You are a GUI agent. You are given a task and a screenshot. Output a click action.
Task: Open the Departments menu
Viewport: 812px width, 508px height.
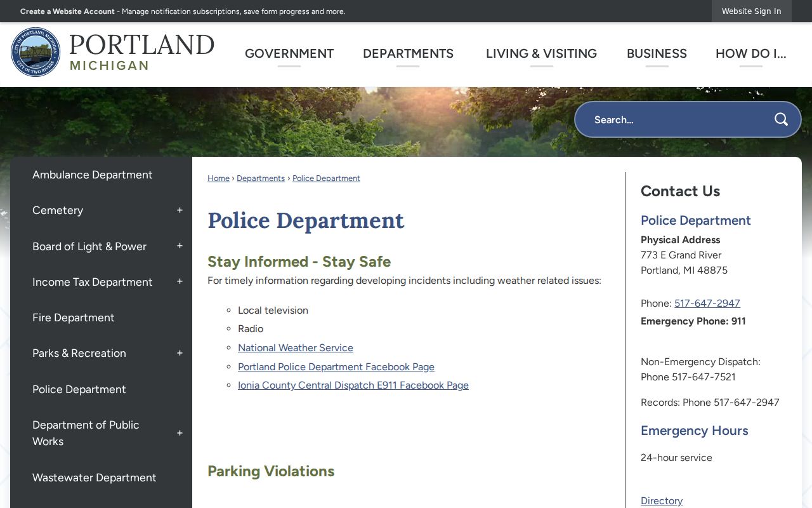[x=408, y=53]
